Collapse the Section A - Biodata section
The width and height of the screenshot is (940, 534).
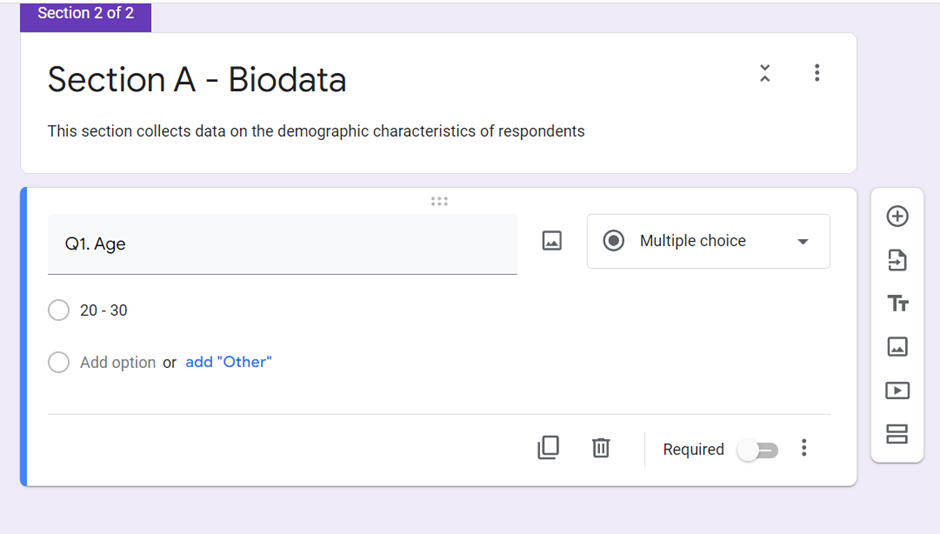(x=765, y=73)
